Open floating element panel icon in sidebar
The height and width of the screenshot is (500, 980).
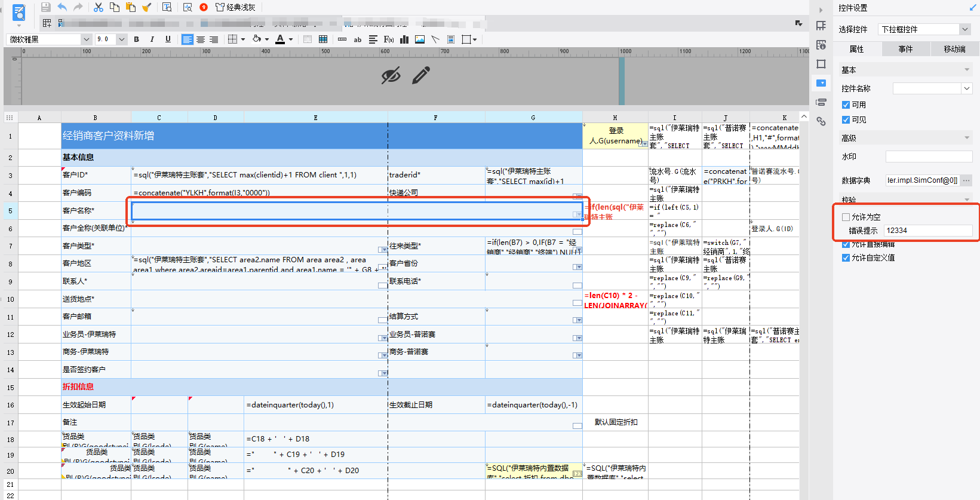click(x=821, y=64)
